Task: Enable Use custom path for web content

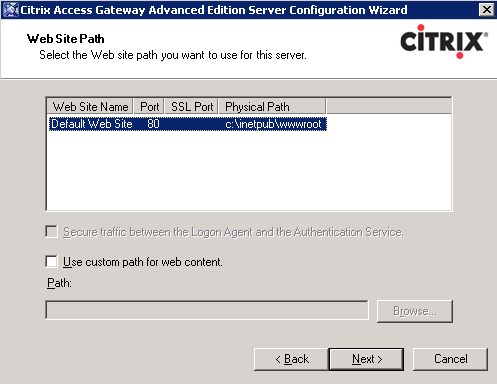Action: point(51,261)
